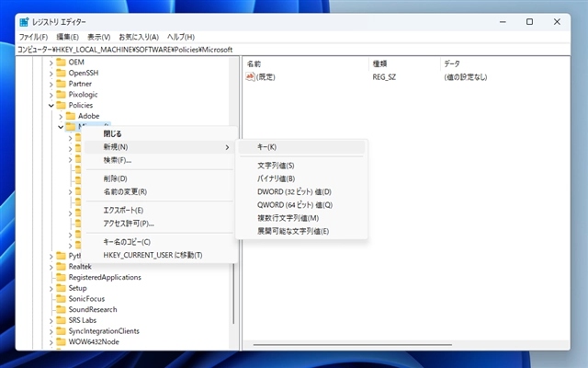Create a new バイナリ値(B)

click(301, 178)
